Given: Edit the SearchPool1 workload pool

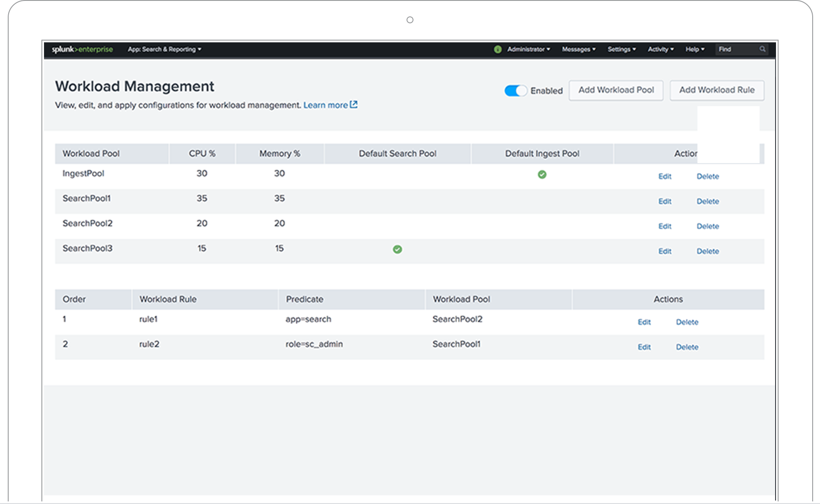Looking at the screenshot, I should pyautogui.click(x=665, y=201).
